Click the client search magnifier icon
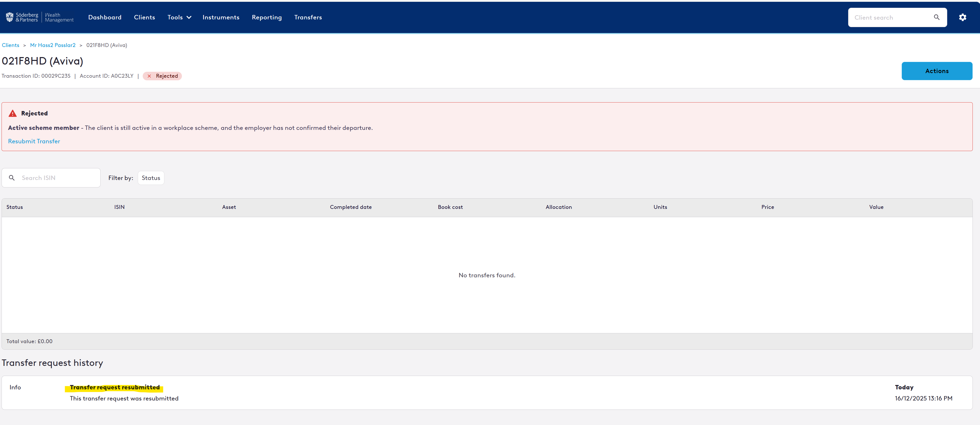This screenshot has height=425, width=980. click(x=936, y=18)
